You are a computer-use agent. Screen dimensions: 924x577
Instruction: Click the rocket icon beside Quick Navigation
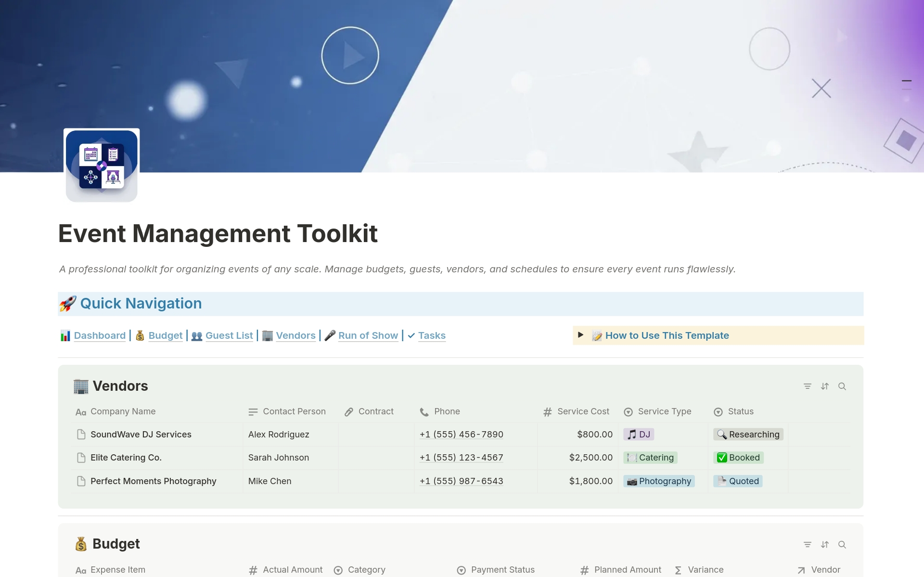[x=68, y=304]
